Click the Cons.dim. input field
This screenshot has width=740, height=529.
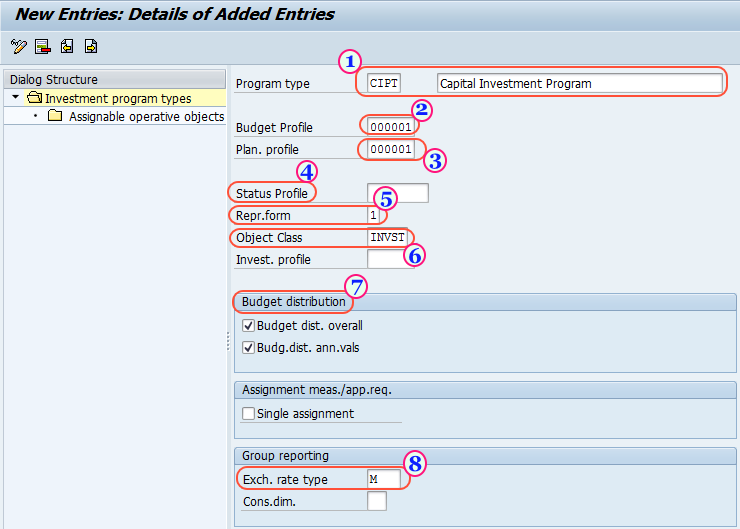(x=377, y=502)
